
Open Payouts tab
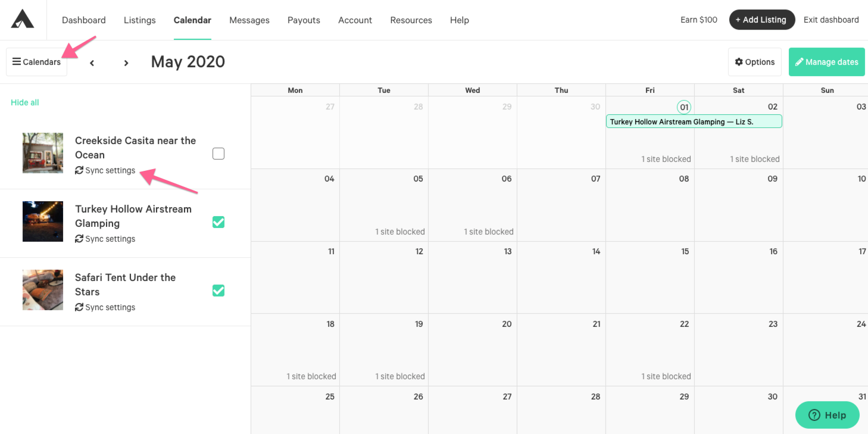(304, 20)
